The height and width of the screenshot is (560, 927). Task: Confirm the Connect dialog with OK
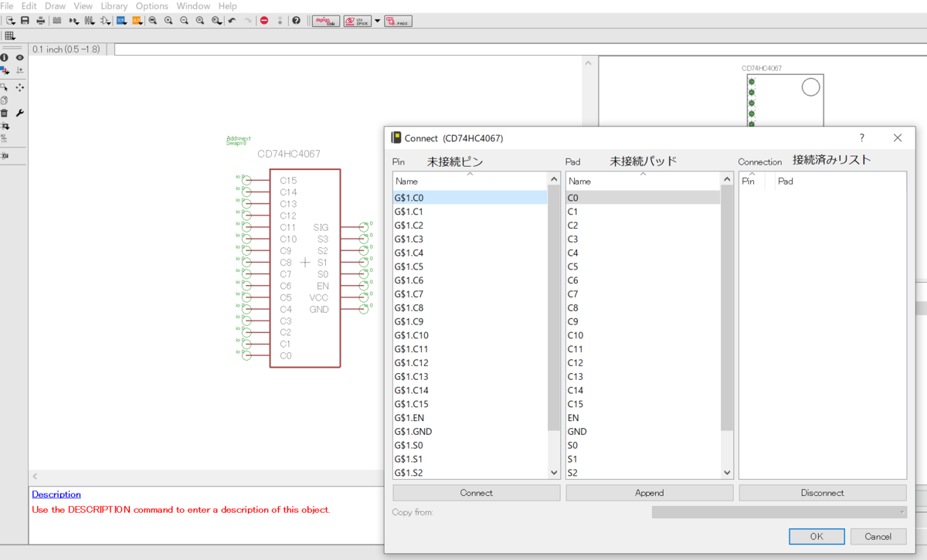[x=817, y=536]
